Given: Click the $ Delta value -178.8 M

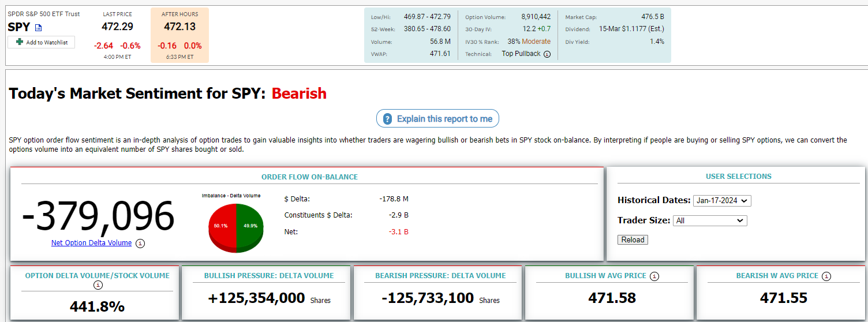Looking at the screenshot, I should click(x=394, y=199).
